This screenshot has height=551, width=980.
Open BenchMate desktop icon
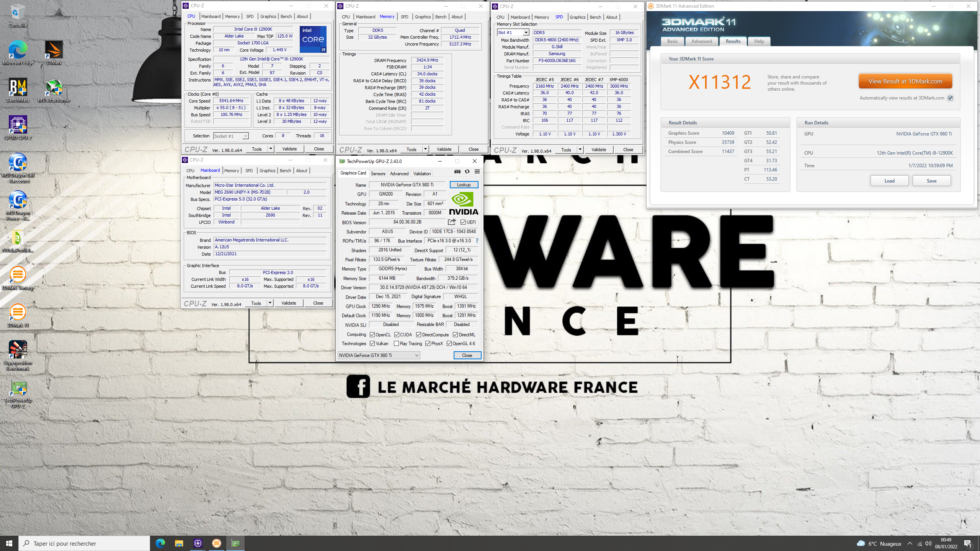[x=18, y=90]
